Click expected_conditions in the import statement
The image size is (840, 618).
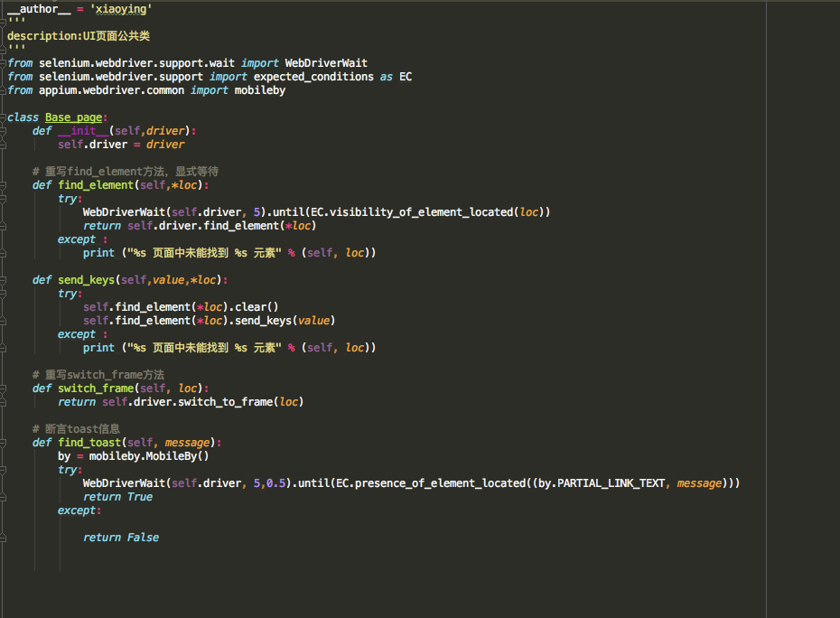coord(313,77)
